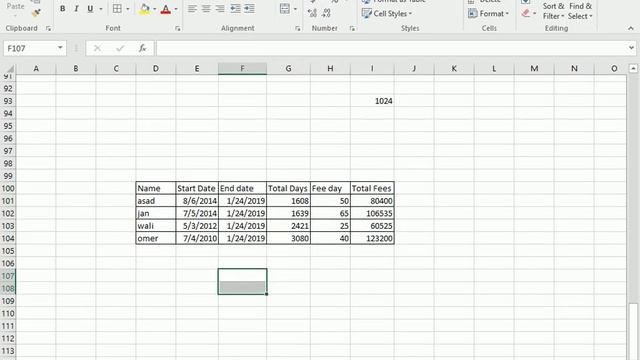
Task: Open the Alignment settings dialog launcher
Action: pyautogui.click(x=298, y=28)
